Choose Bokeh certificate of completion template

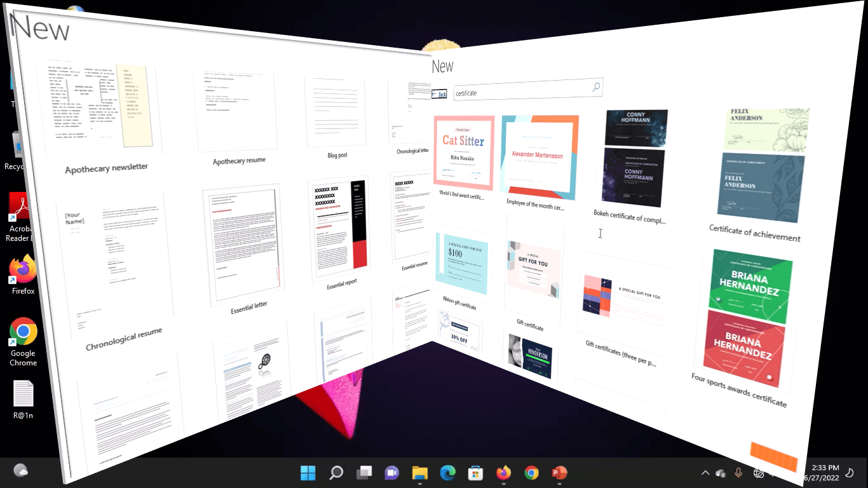click(x=632, y=165)
